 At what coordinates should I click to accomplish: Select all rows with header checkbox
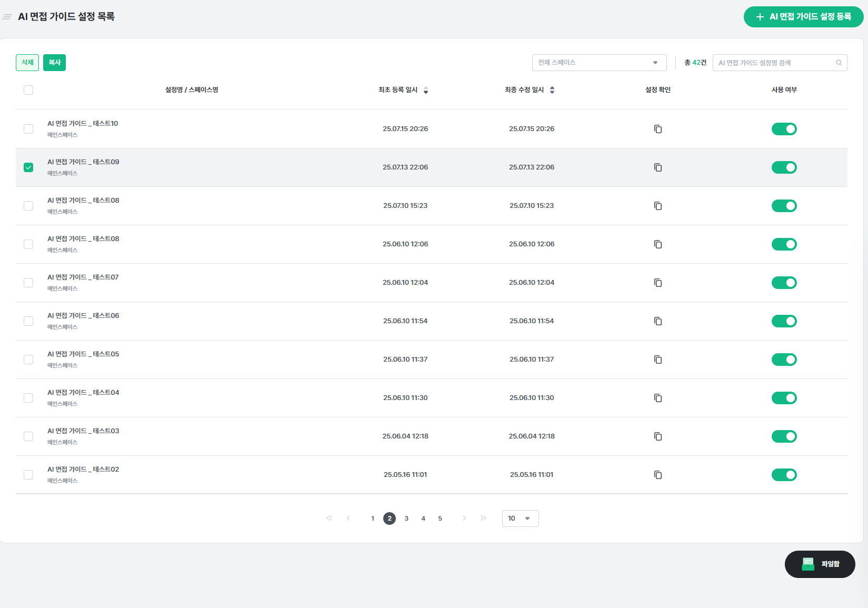(28, 90)
